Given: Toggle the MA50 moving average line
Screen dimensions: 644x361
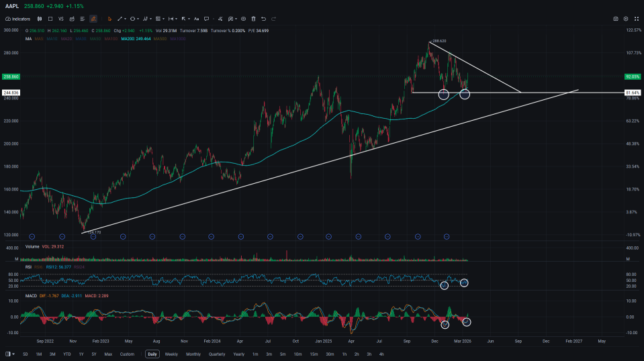Looking at the screenshot, I should pos(96,38).
